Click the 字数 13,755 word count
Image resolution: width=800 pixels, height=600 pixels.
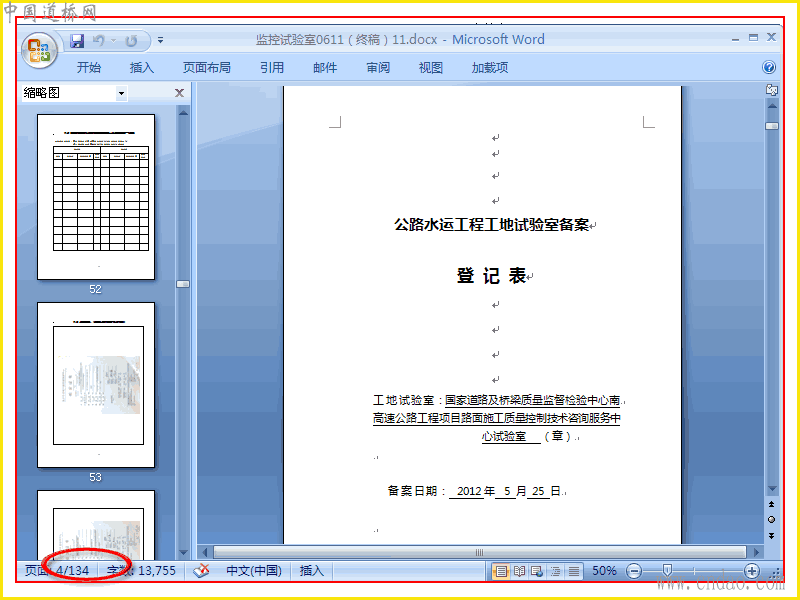(x=141, y=570)
